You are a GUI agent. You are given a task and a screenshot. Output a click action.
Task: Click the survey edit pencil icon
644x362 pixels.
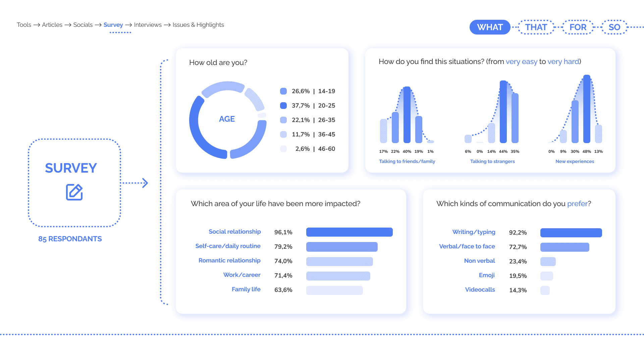point(74,192)
